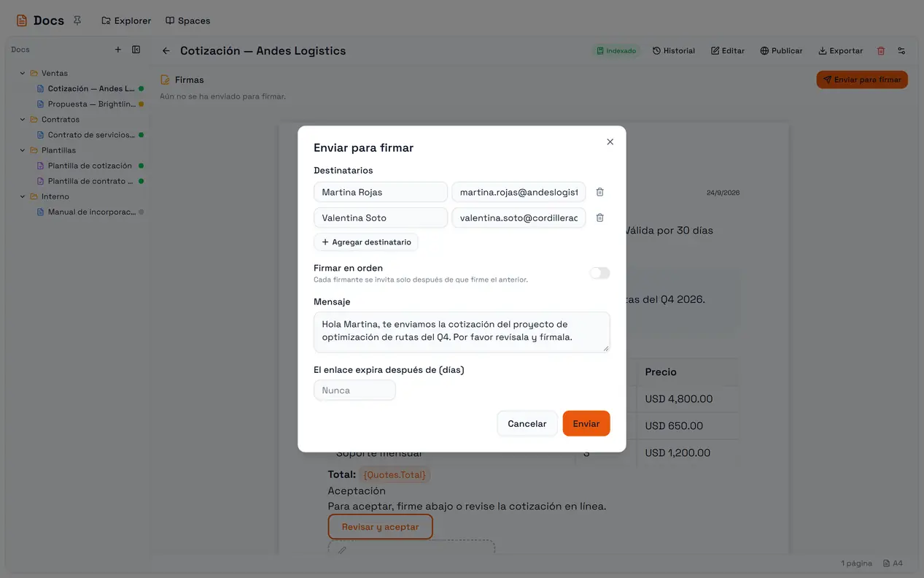Add a new document with plus icon

click(118, 50)
